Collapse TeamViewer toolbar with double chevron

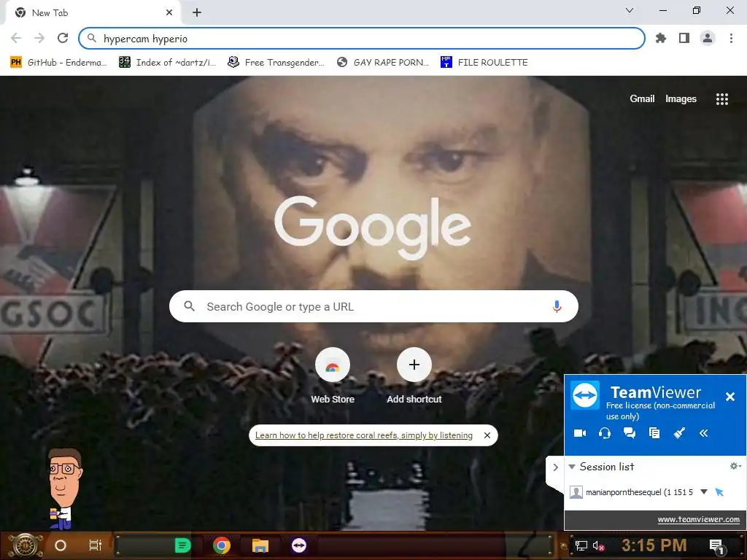coord(704,433)
